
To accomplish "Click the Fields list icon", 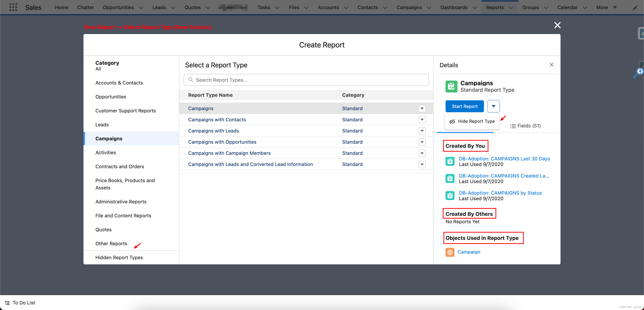I will point(513,126).
